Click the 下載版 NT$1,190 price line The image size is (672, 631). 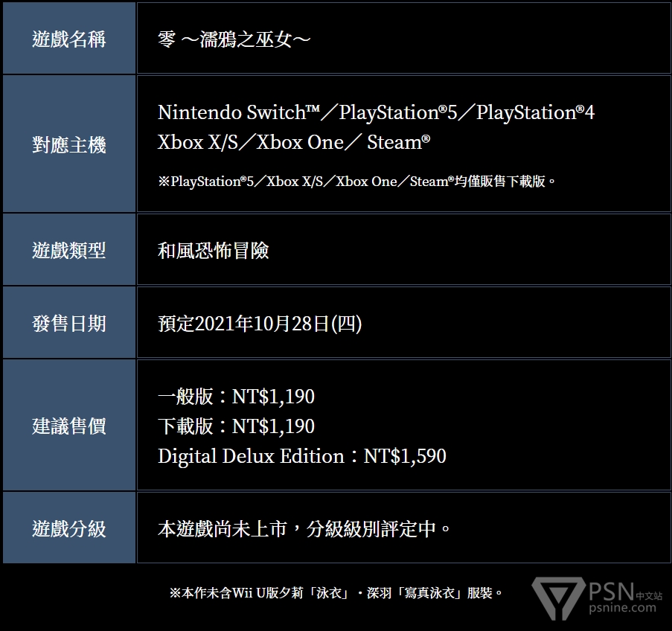[x=236, y=426]
